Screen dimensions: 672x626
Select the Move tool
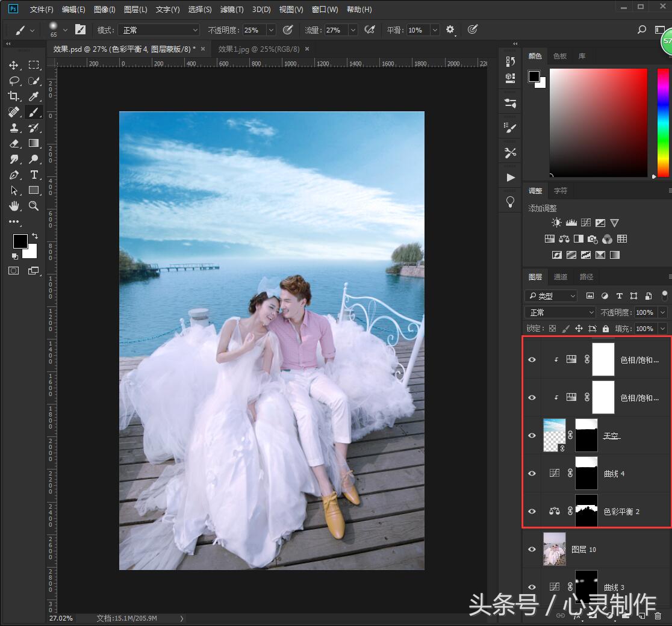[14, 65]
